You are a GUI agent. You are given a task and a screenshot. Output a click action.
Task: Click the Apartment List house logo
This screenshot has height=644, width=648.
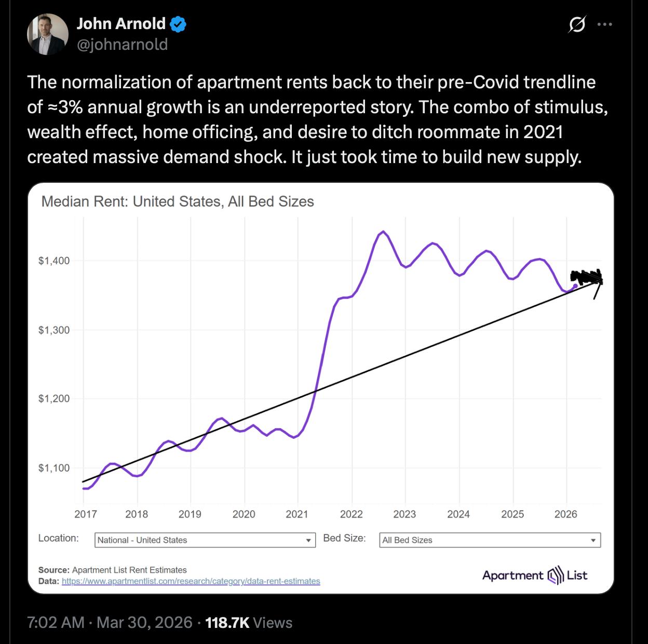[x=555, y=575]
